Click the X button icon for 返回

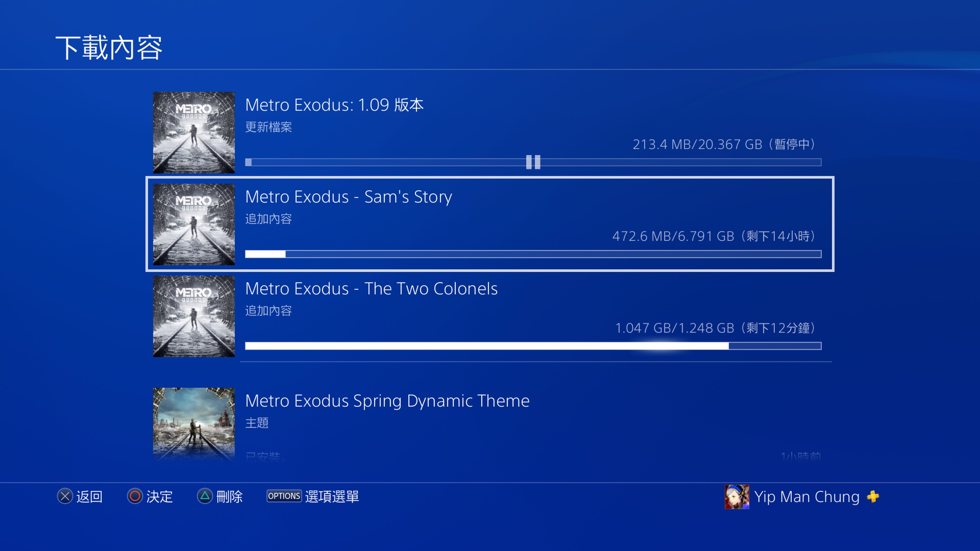pos(65,496)
